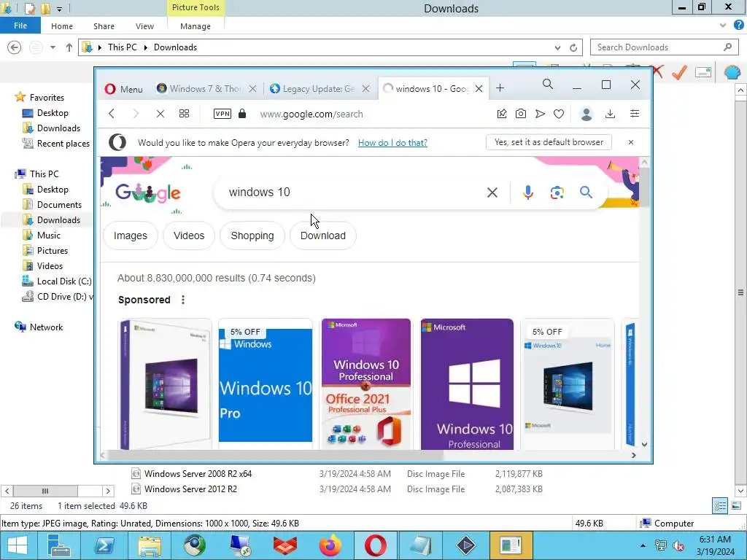Open purple Microsoft Windows 10 Professional ad
747x560 pixels.
(467, 385)
